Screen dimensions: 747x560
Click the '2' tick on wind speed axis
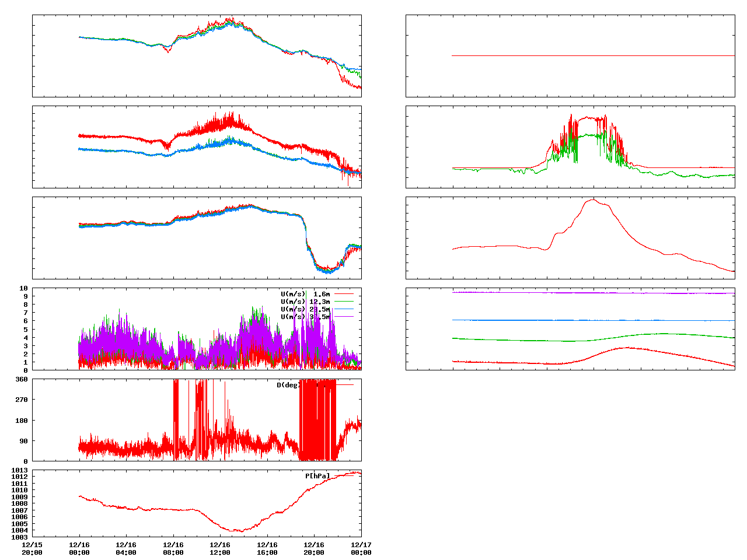[26, 354]
